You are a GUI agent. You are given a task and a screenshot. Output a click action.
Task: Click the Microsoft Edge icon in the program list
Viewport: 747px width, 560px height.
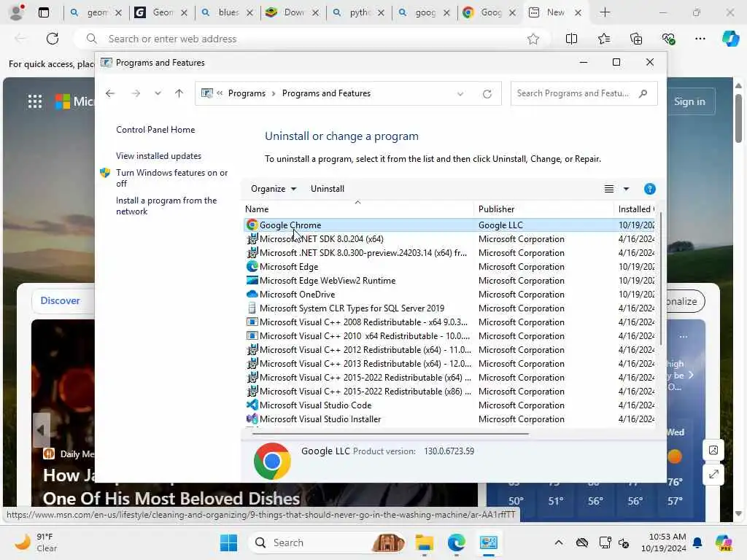pyautogui.click(x=252, y=267)
